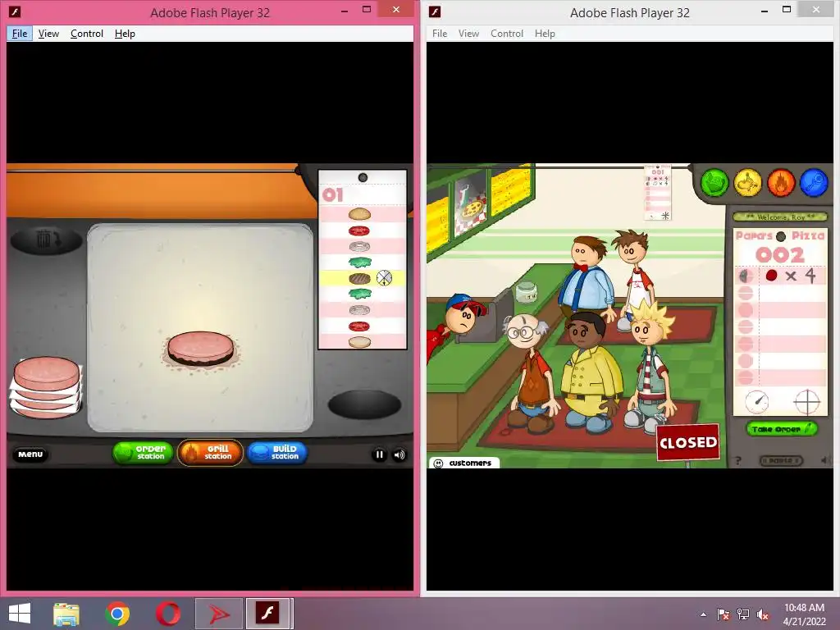Open the File menu in the right Flash Player

click(440, 33)
